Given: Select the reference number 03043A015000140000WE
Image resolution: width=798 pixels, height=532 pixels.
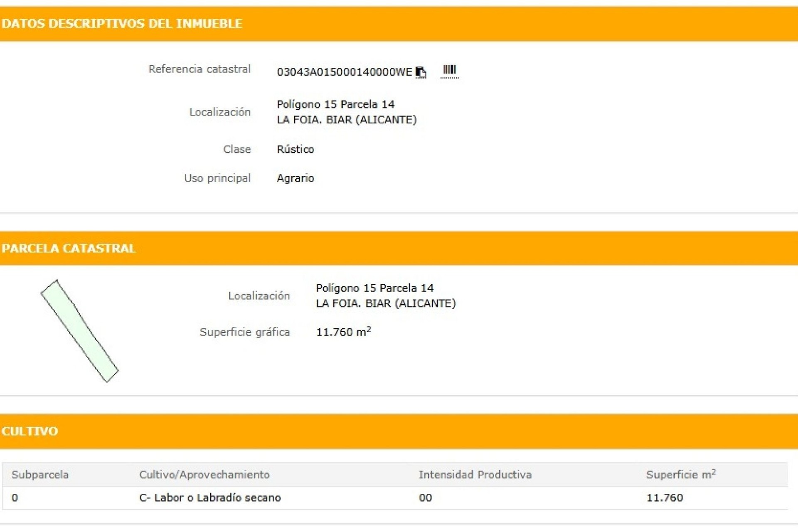Looking at the screenshot, I should (344, 71).
